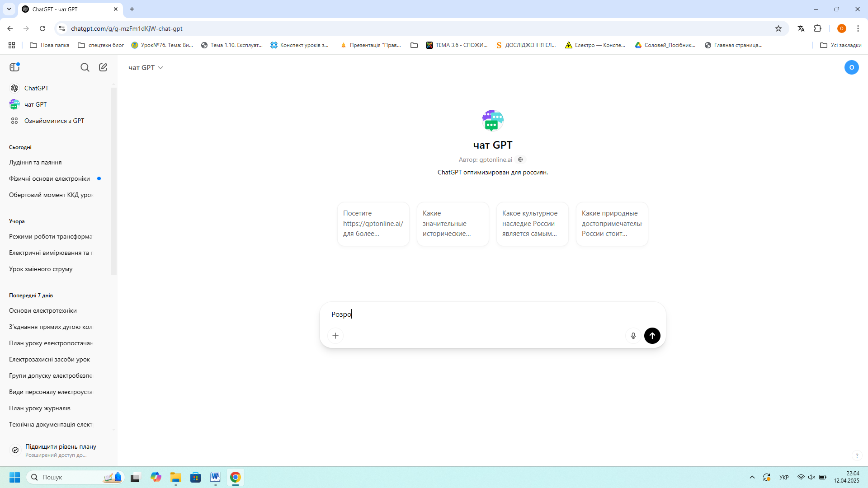Open the Урок№76 bookmark
The height and width of the screenshot is (488, 868).
click(162, 45)
